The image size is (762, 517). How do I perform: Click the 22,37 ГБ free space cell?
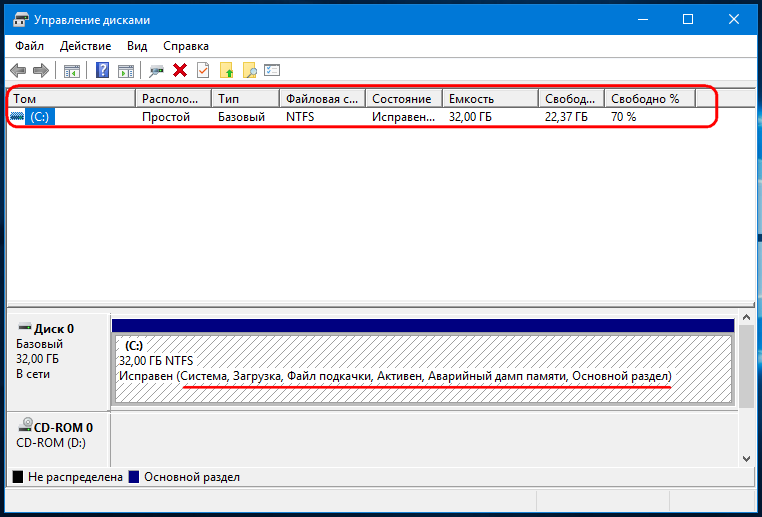566,117
